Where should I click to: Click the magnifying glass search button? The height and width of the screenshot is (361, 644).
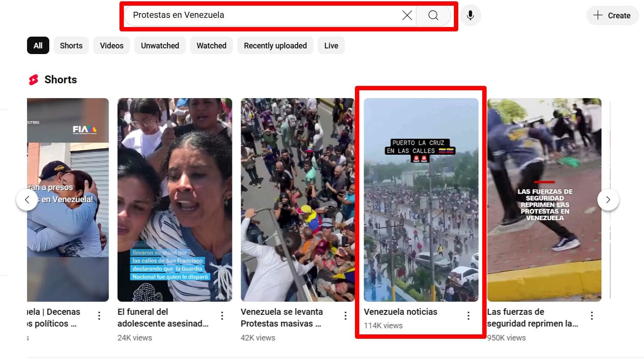(433, 15)
